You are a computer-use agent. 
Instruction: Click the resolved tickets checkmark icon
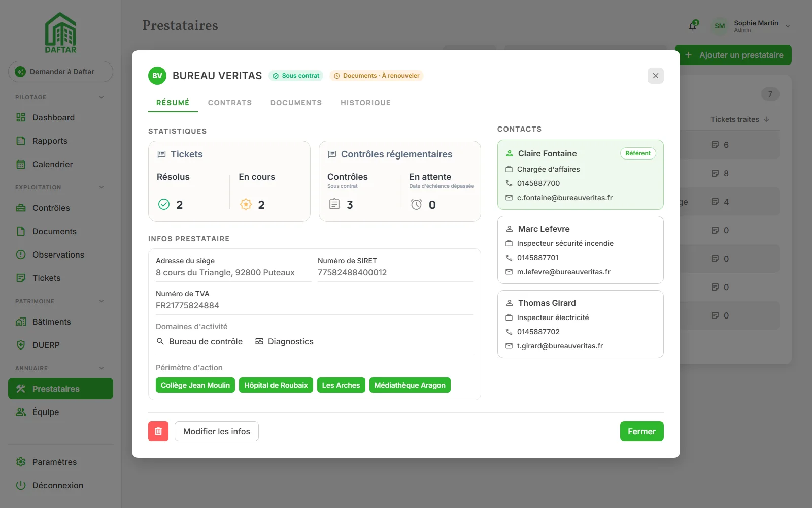pyautogui.click(x=164, y=204)
